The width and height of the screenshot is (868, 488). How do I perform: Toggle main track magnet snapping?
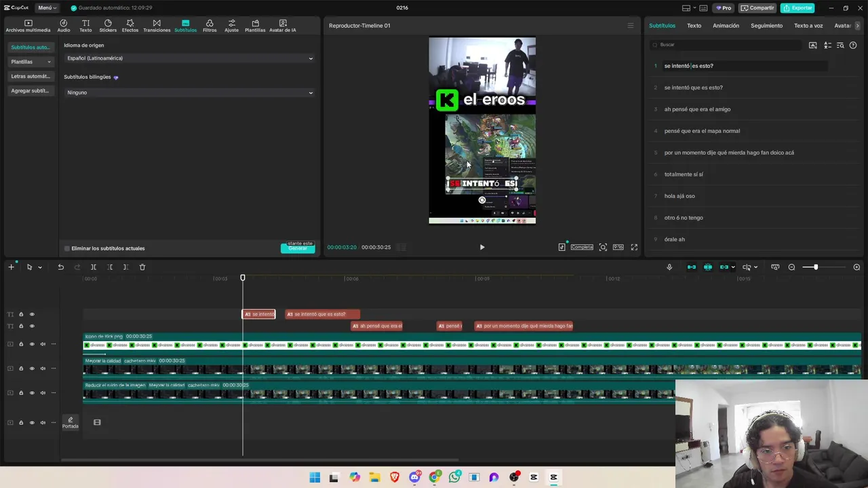point(692,267)
